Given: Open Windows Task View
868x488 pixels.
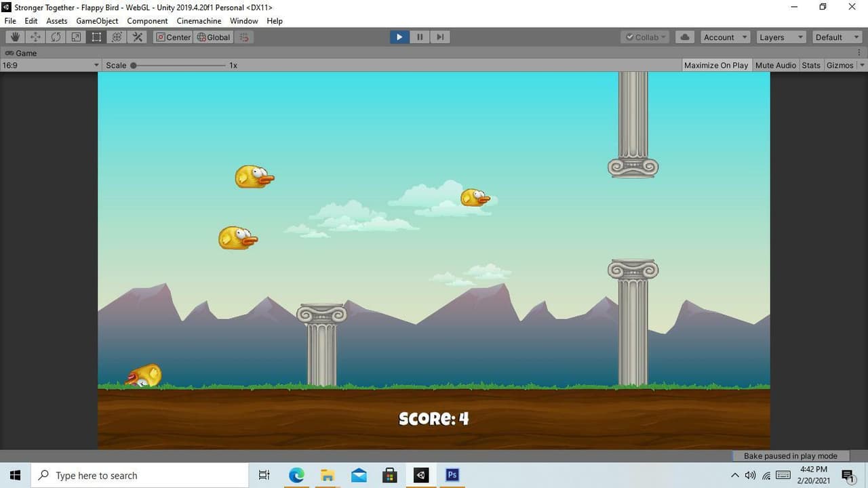Looking at the screenshot, I should [x=264, y=475].
